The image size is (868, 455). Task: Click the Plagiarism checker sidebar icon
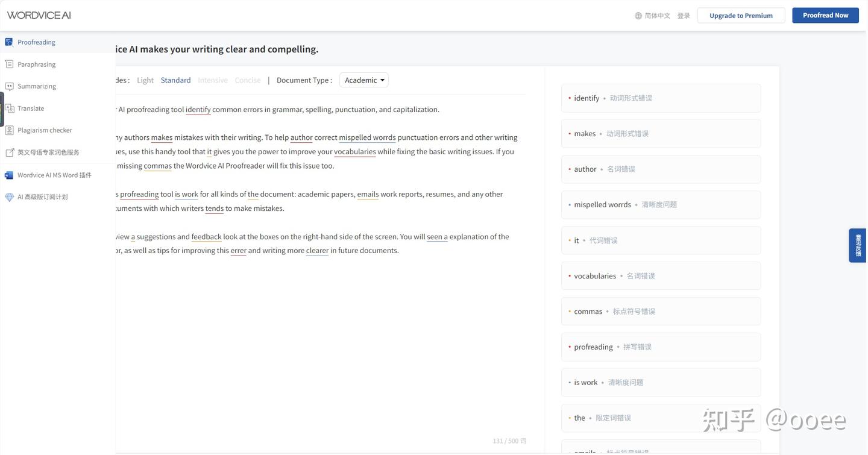tap(9, 130)
